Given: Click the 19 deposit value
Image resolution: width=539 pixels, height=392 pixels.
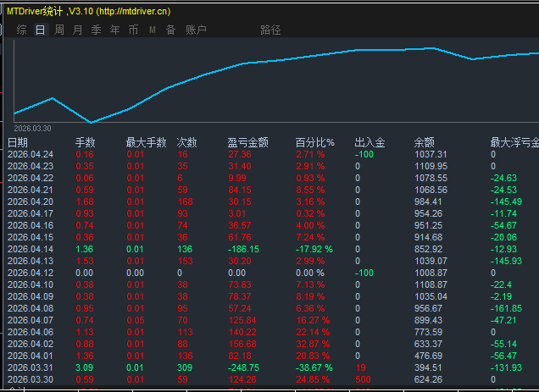Looking at the screenshot, I should pos(360,367).
